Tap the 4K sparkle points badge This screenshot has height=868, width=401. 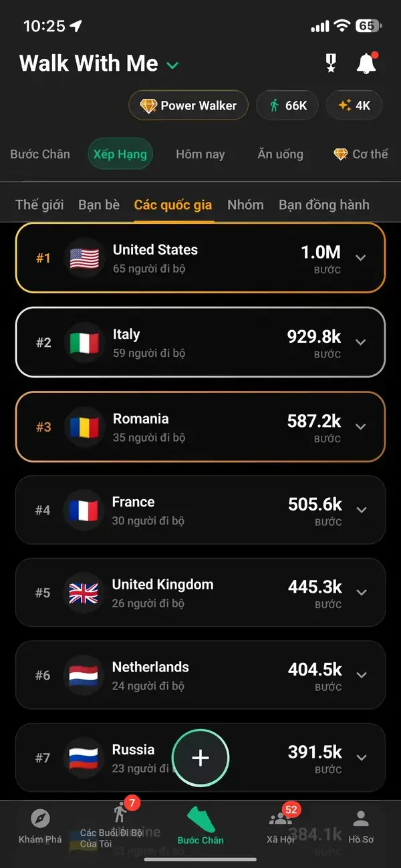pos(354,106)
